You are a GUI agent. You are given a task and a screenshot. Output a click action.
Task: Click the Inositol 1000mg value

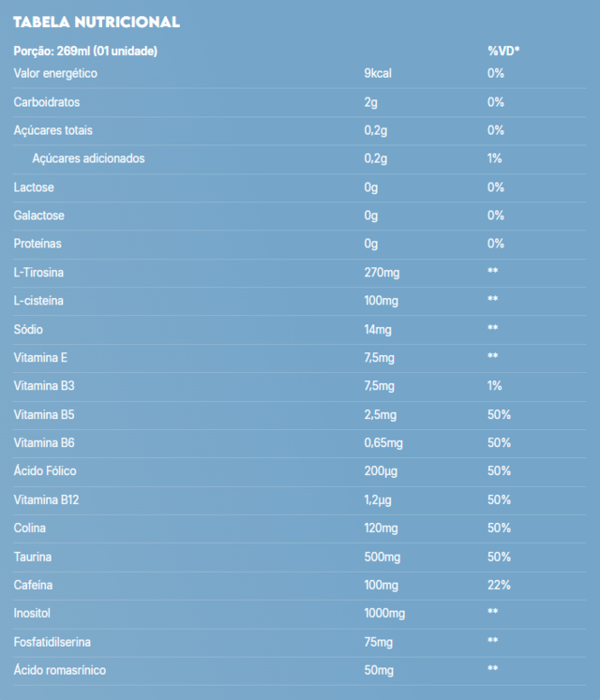click(x=384, y=614)
